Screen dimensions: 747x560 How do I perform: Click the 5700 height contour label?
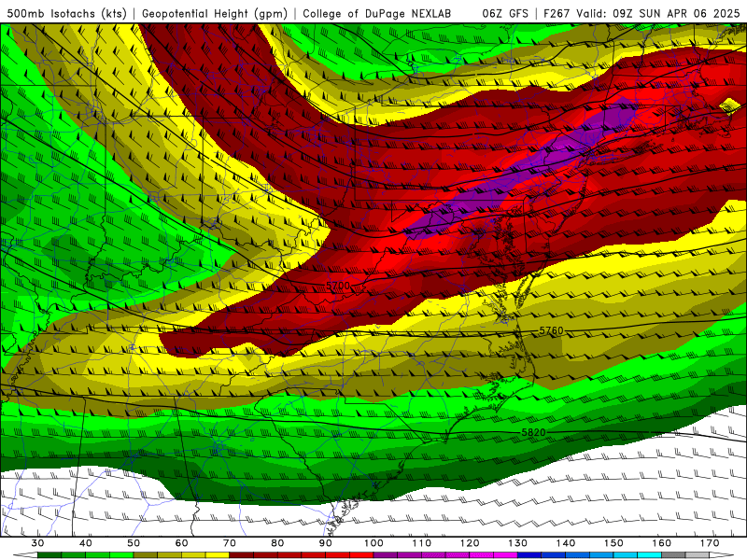point(338,286)
